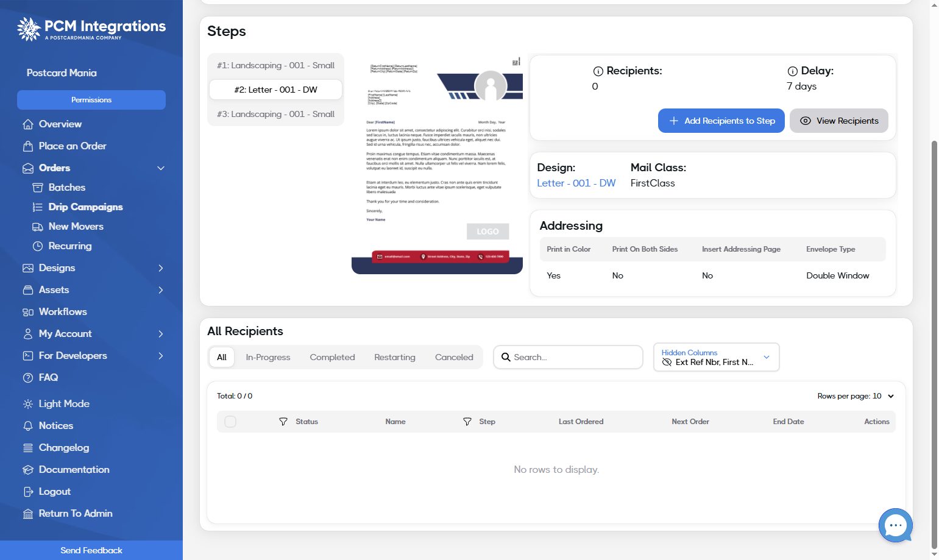Click the Recurring clock icon
Screen dimensions: 939x560
click(38, 246)
